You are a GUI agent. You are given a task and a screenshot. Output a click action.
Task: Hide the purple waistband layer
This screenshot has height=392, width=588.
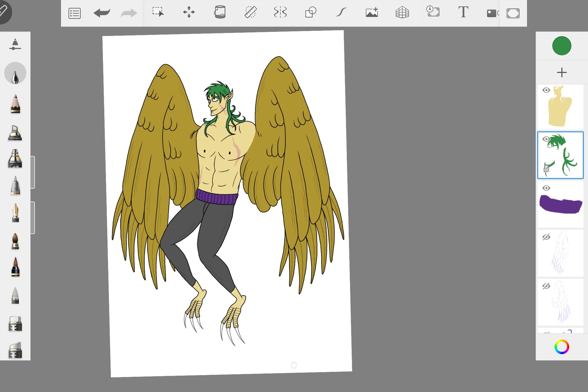(x=546, y=188)
